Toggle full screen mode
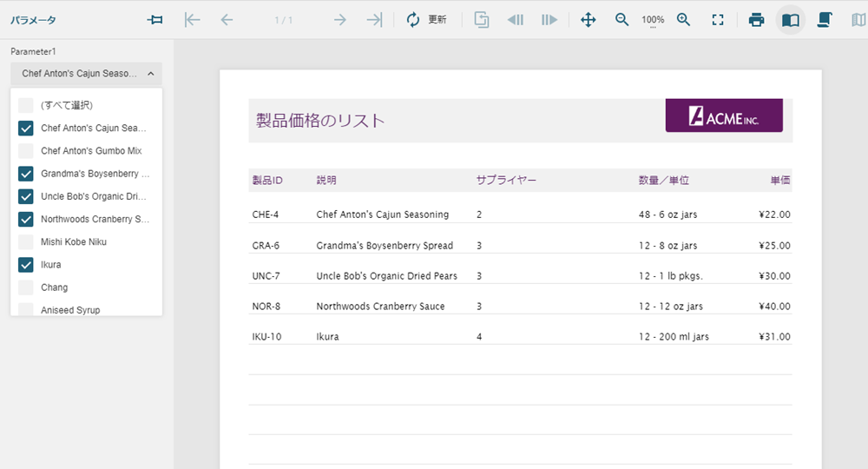Viewport: 868px width, 469px height. click(718, 20)
